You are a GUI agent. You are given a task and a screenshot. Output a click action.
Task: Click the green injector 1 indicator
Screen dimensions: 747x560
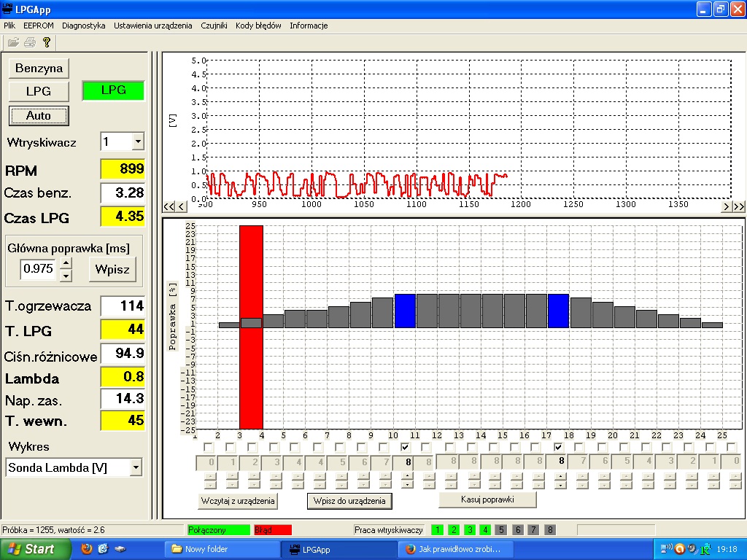(438, 530)
